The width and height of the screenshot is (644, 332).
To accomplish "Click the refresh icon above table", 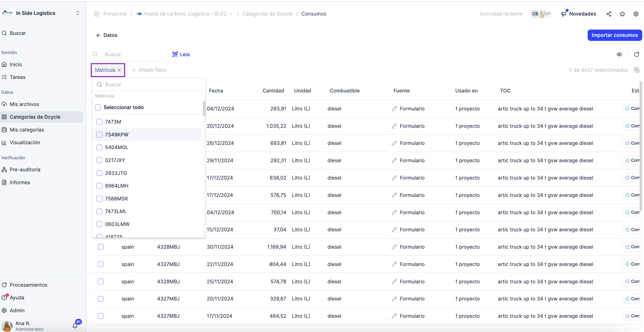I will (x=636, y=54).
